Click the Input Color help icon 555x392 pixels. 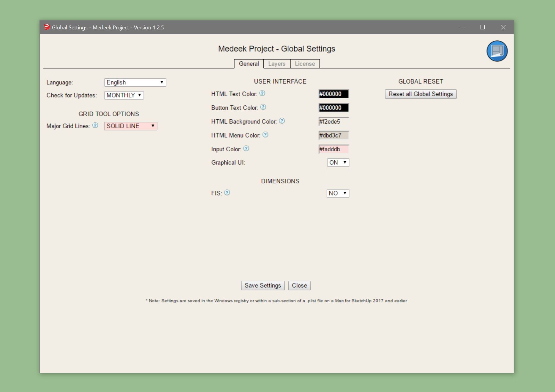pyautogui.click(x=246, y=149)
